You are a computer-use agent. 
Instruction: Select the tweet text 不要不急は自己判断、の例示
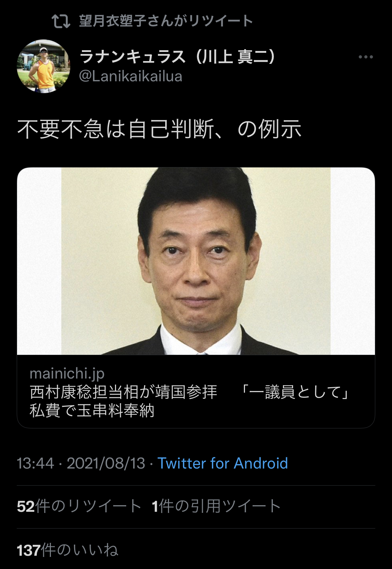pos(159,129)
